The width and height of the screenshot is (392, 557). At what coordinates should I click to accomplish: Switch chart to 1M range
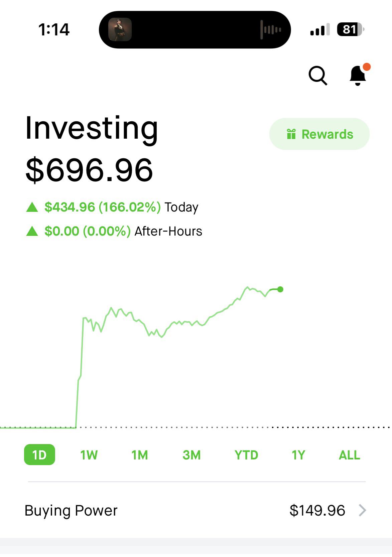(140, 455)
